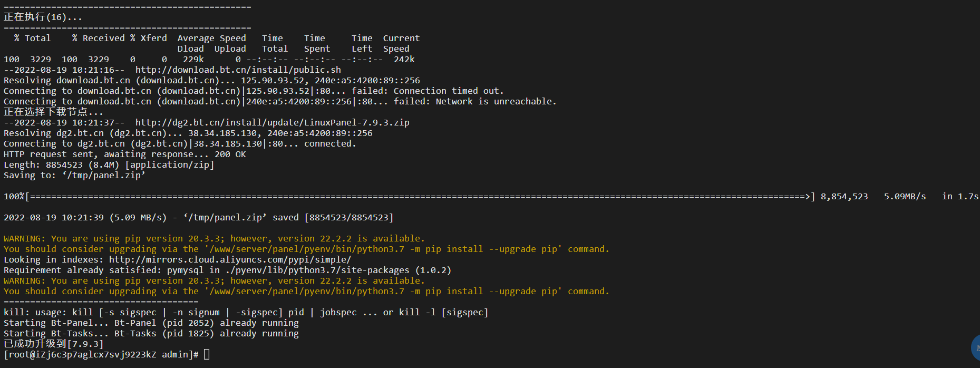Click the 'Saving to: /tmp/panel.zip' line

tap(74, 175)
